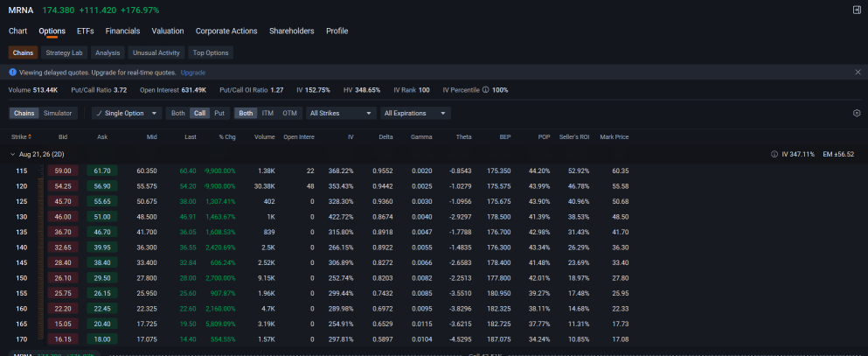Click ask 56.90 for the 120 strike
Screen dimensions: 868x356
pyautogui.click(x=102, y=186)
